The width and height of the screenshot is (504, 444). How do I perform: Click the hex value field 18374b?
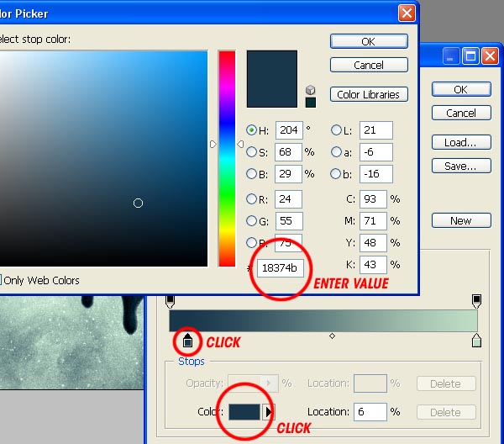click(x=281, y=267)
